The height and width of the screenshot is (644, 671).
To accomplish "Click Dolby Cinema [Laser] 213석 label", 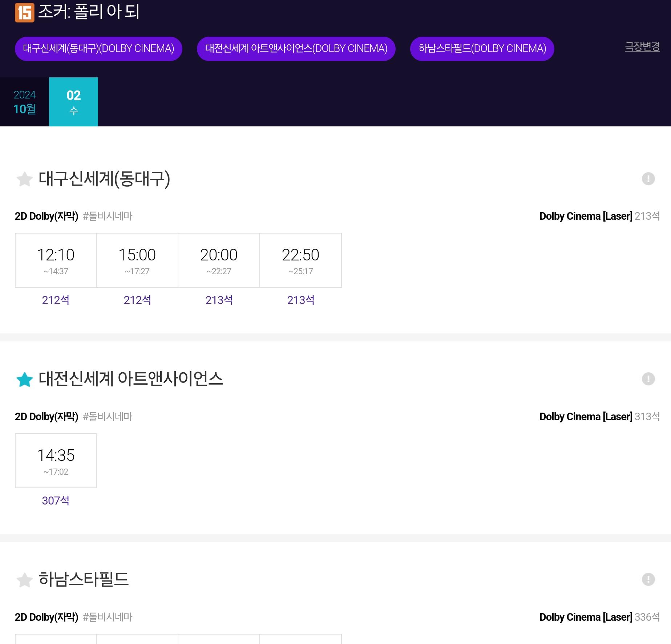I will [x=599, y=216].
